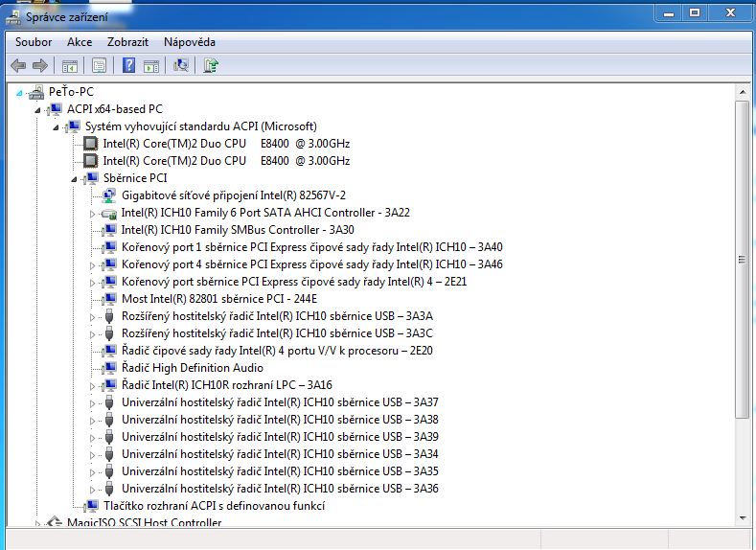
Task: Click the scrollbar down arrow
Action: 742,518
